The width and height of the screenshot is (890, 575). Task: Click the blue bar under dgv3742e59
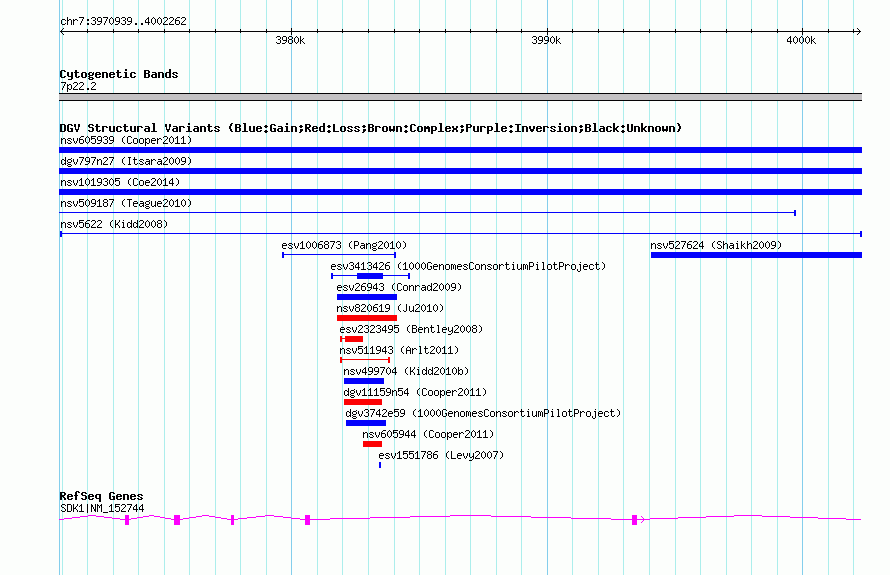pos(366,423)
